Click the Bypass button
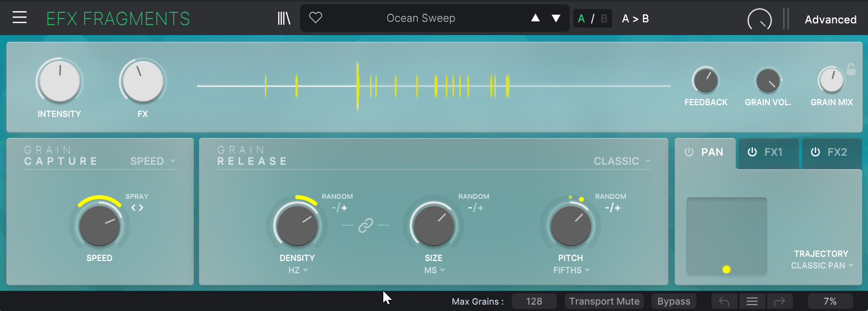This screenshot has height=311, width=868. point(674,301)
